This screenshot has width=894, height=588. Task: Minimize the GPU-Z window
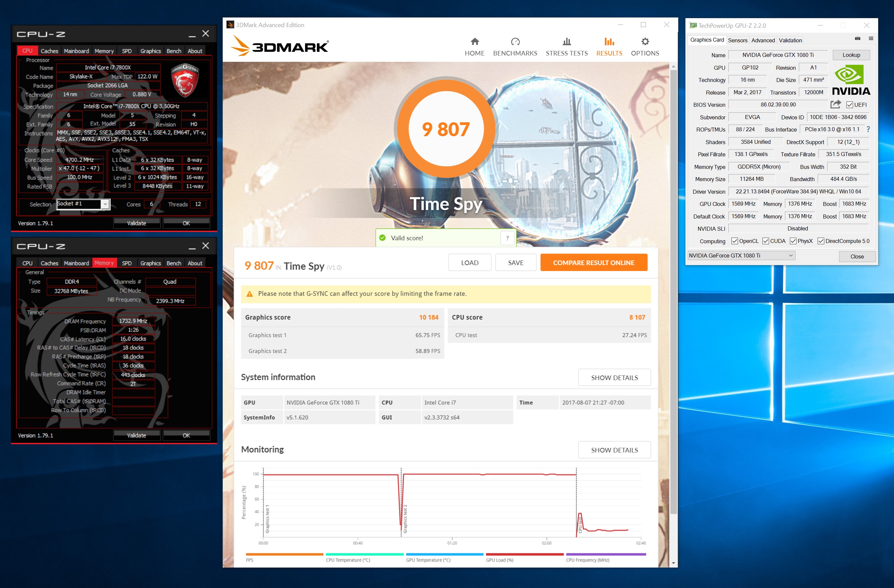(820, 25)
